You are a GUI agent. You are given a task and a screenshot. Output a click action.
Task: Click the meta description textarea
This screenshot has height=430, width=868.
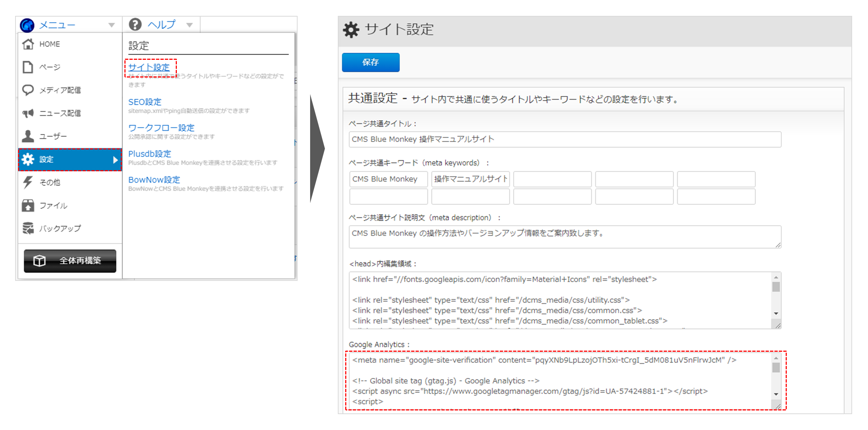coord(565,237)
